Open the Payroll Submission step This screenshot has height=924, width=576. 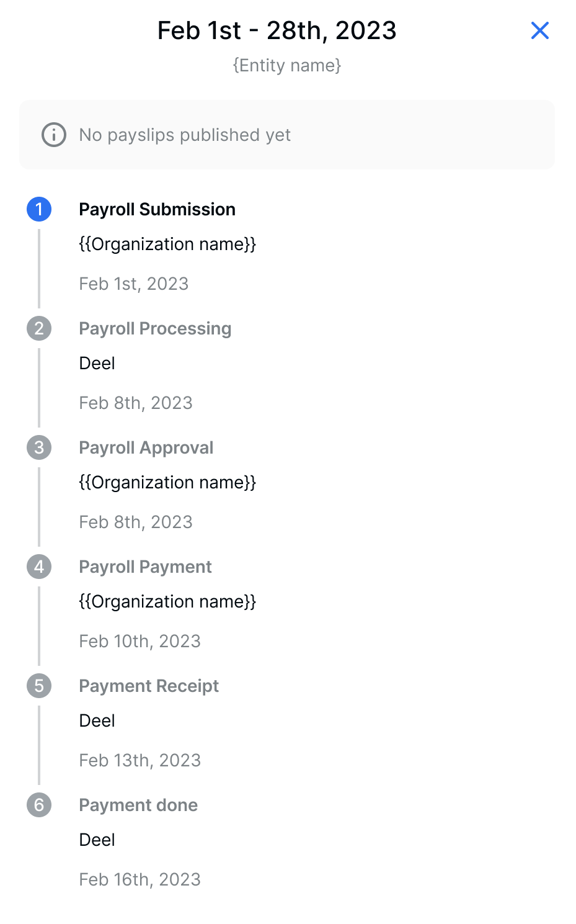click(157, 209)
